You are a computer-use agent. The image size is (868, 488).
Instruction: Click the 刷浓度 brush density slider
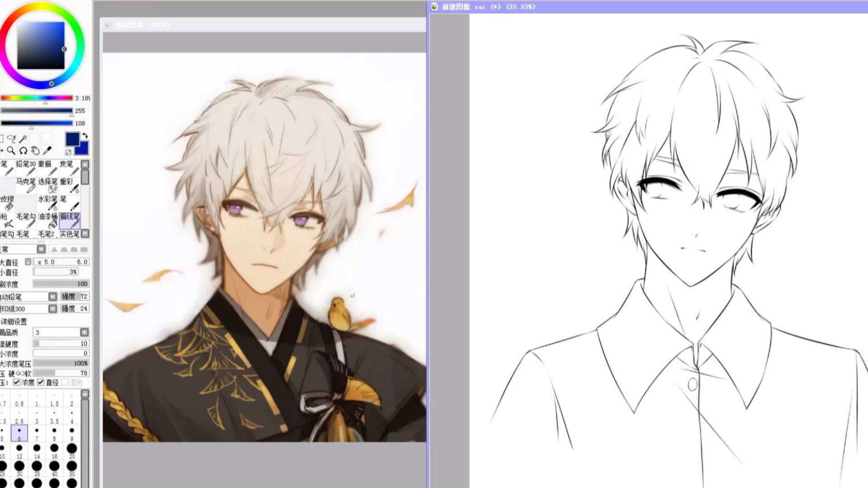[x=61, y=284]
